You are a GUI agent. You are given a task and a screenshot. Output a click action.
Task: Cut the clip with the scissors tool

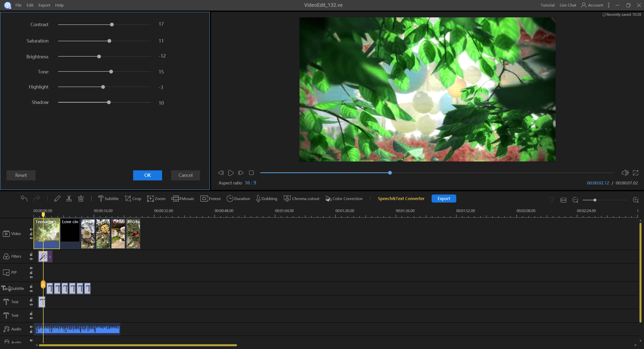(69, 199)
